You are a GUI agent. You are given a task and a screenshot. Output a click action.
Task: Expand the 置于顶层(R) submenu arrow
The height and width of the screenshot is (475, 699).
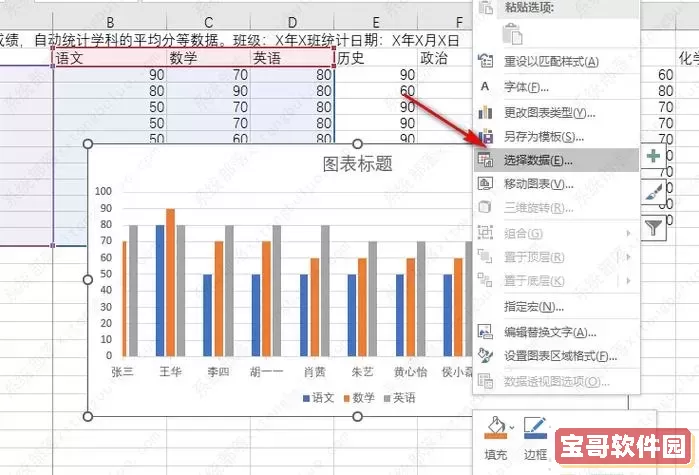[628, 257]
